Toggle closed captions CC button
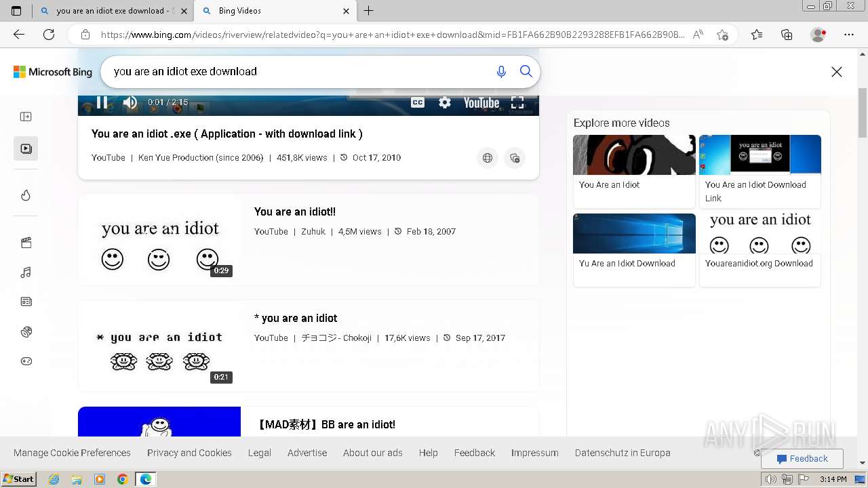Viewport: 868px width, 488px height. [x=418, y=102]
